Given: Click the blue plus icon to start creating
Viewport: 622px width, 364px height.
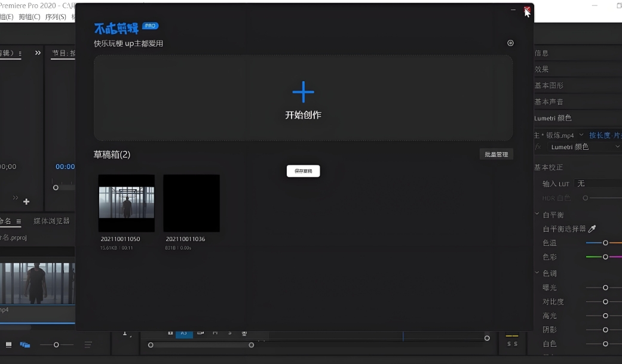Looking at the screenshot, I should coord(303,92).
